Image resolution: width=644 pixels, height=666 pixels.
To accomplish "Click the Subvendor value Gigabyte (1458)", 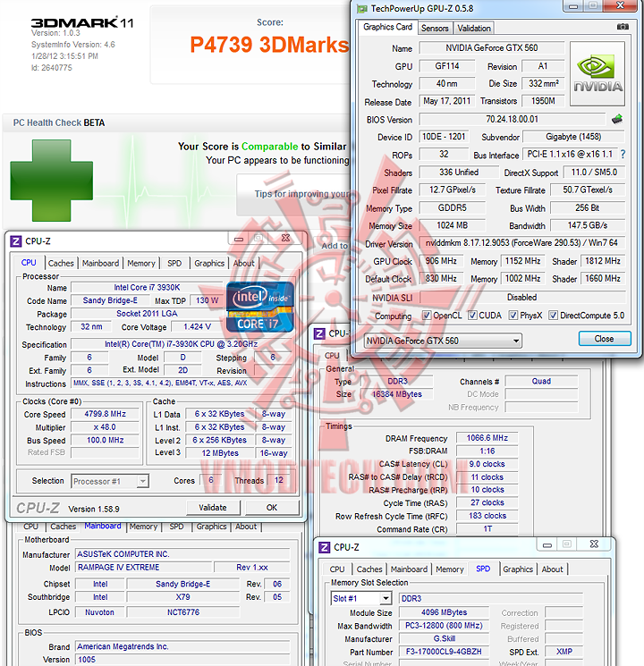I will tap(573, 137).
